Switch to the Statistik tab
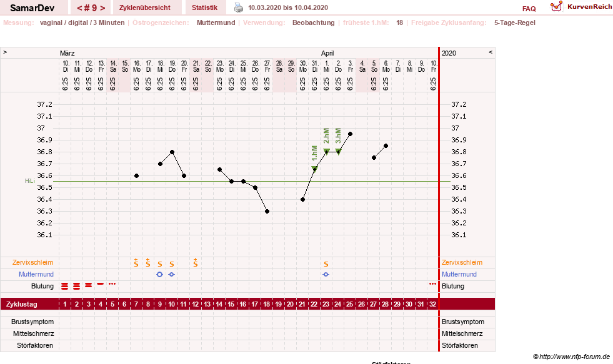The height and width of the screenshot is (364, 613). 204,8
